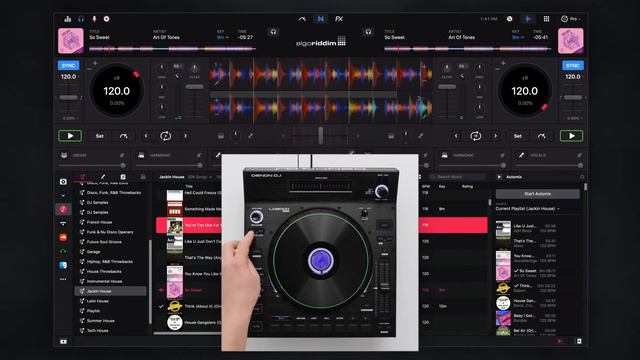Expand left deck 120.0 BPM dropdown
Viewport: 640px width, 360px height.
pos(69,77)
